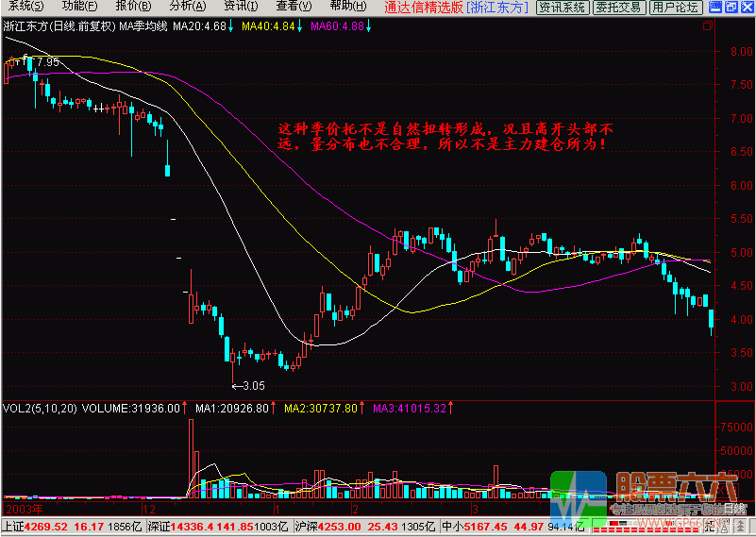Click the 3.05 low price marker

point(254,385)
